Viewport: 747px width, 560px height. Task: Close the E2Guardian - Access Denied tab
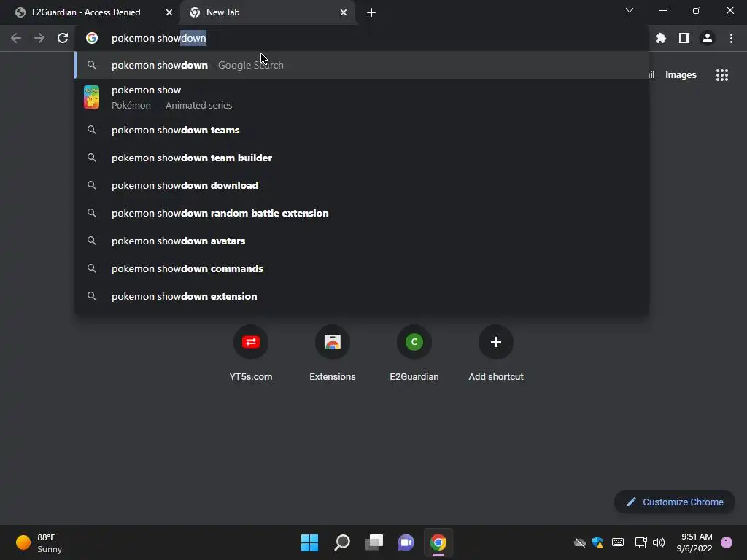pos(169,12)
